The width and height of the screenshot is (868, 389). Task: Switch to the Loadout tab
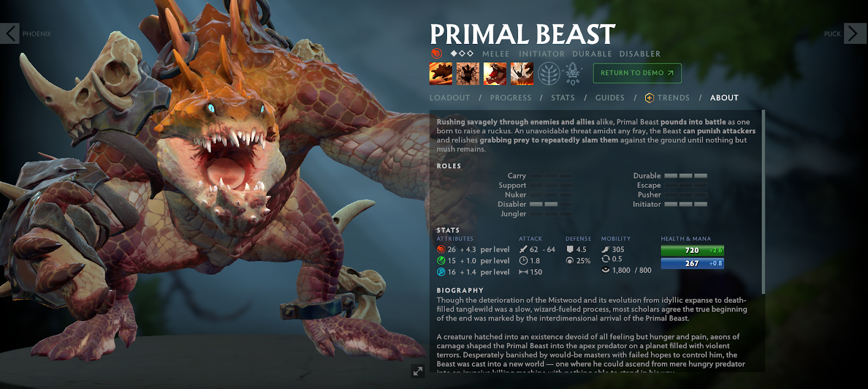[x=450, y=98]
